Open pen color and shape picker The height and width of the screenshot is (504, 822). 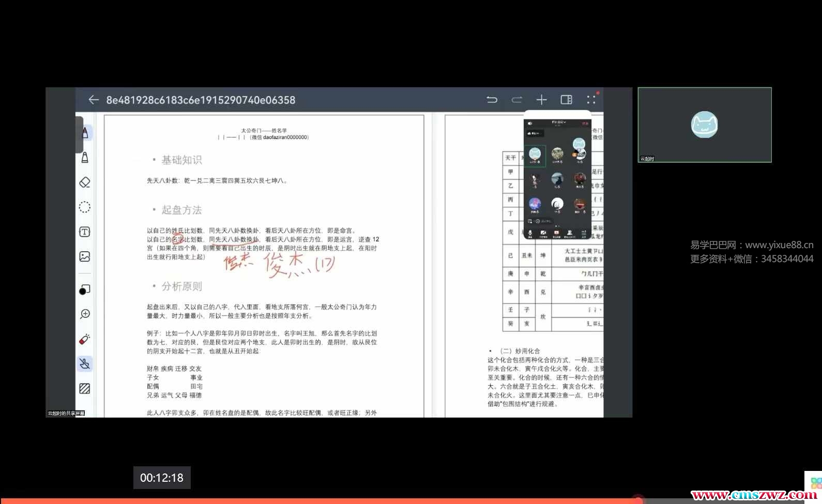coord(85,290)
